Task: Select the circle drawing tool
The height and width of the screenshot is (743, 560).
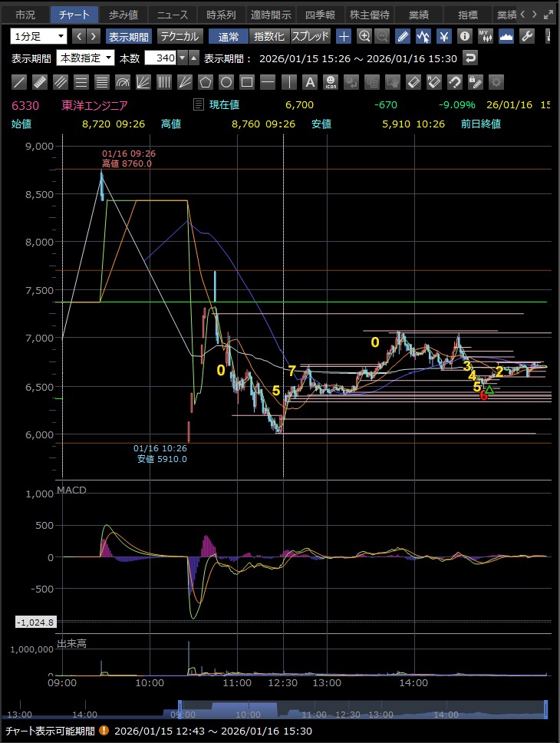Action: [x=226, y=81]
